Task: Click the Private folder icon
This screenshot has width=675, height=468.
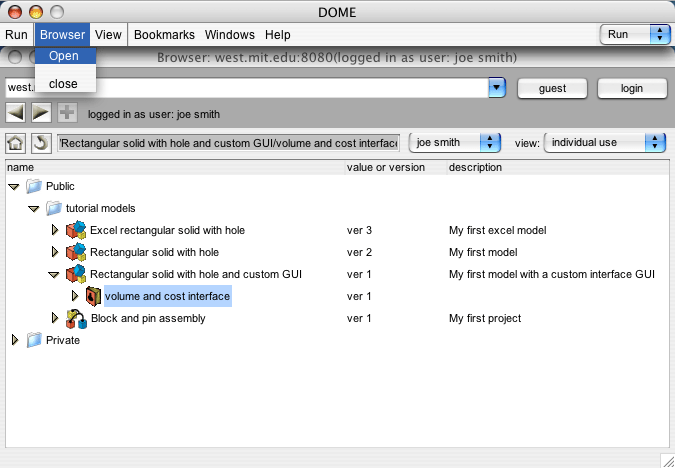Action: 34,340
